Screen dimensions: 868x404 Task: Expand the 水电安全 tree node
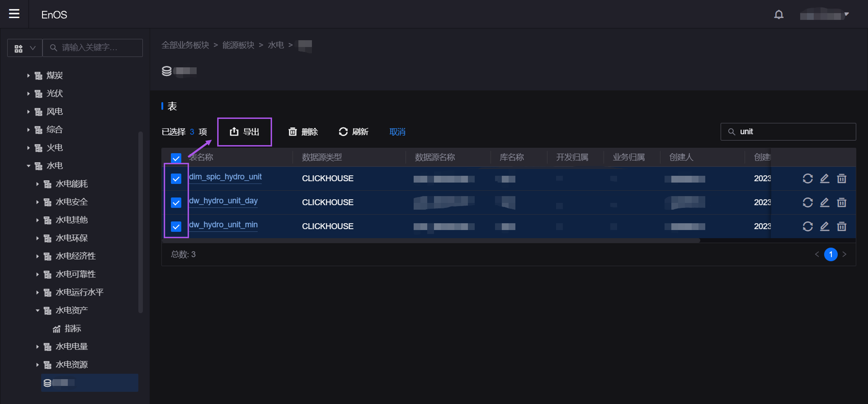[x=37, y=202]
